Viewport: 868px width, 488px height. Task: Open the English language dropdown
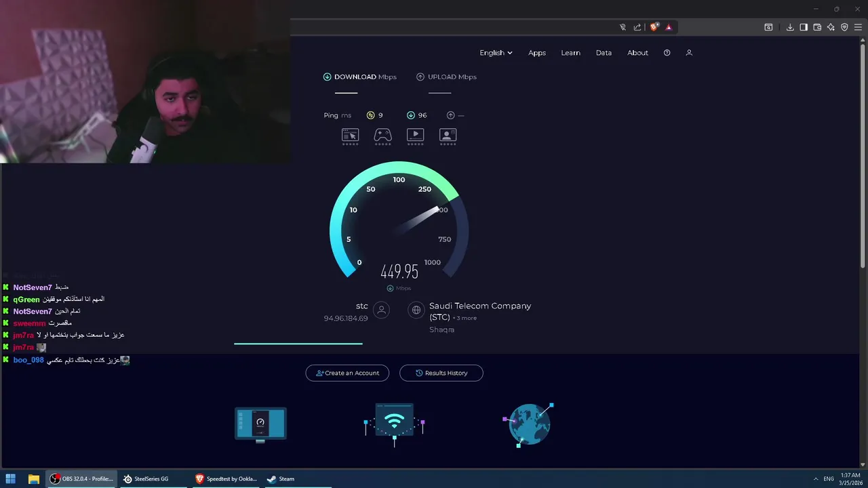click(x=496, y=53)
